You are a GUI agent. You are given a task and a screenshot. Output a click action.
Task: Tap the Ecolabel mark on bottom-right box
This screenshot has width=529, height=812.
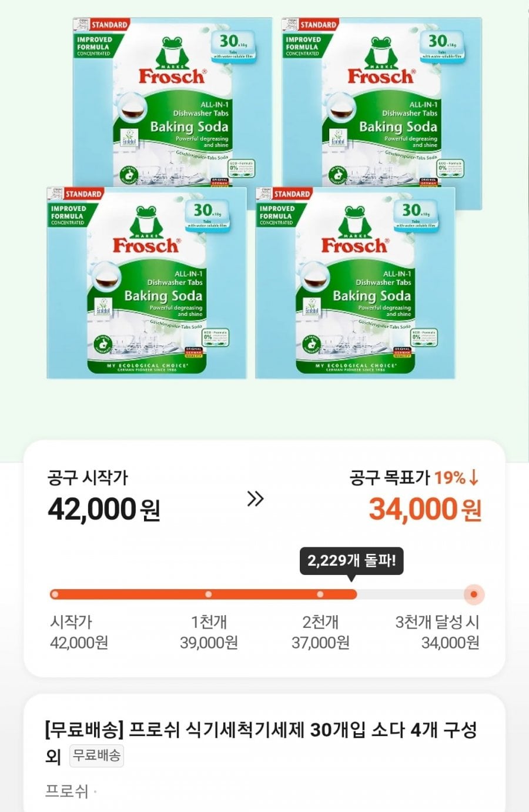click(x=310, y=307)
